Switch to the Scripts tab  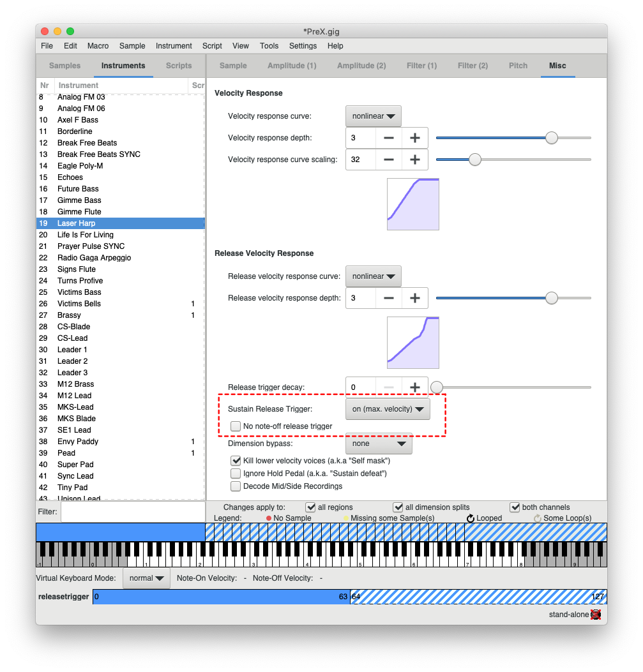(x=179, y=66)
